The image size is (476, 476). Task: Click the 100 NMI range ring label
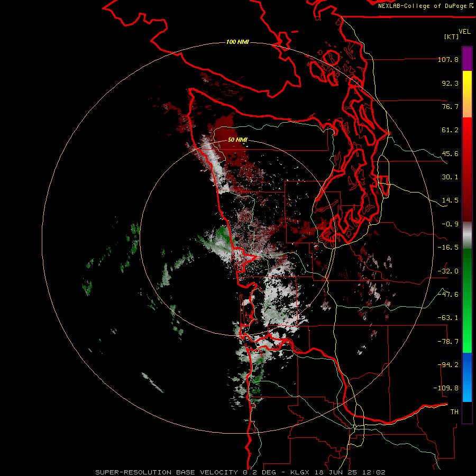(x=237, y=42)
